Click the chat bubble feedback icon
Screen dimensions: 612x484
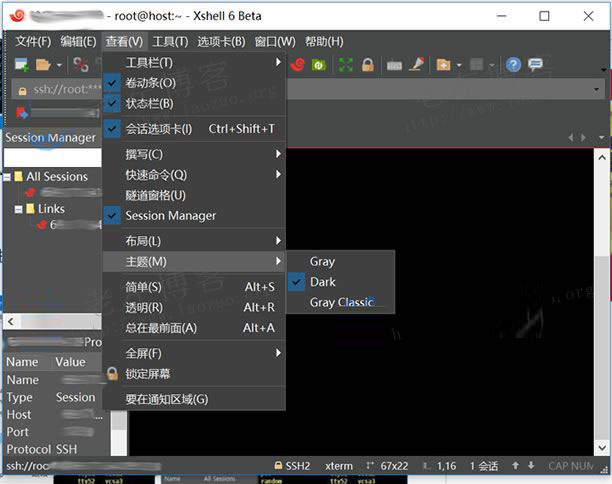pyautogui.click(x=535, y=64)
